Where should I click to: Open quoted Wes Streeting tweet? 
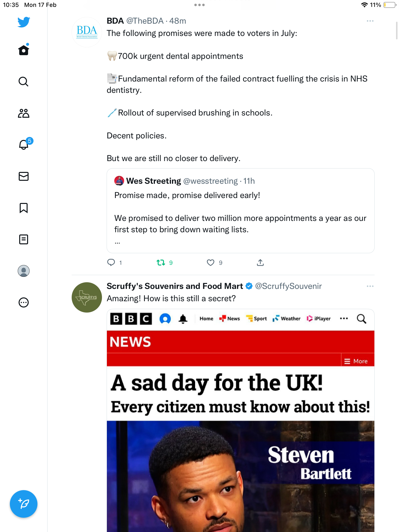point(241,211)
